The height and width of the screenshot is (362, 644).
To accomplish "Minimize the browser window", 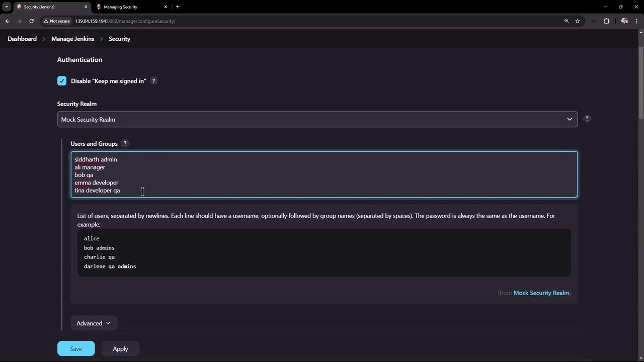I will 605,7.
